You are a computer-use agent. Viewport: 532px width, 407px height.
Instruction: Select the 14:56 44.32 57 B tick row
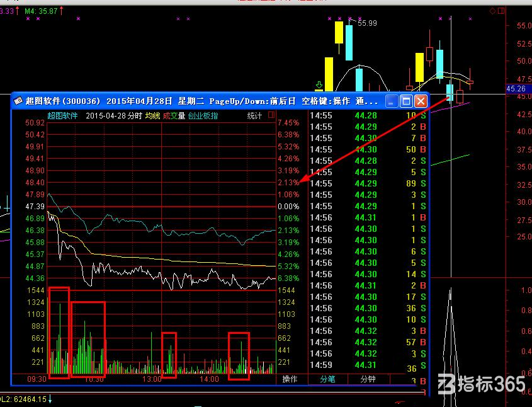[368, 342]
